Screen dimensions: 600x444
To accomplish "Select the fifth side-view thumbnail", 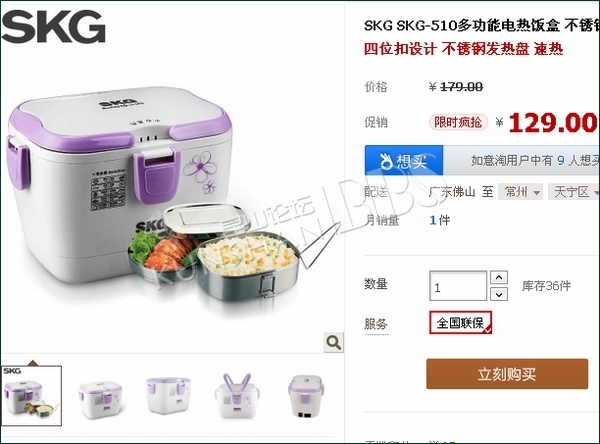I will (306, 396).
